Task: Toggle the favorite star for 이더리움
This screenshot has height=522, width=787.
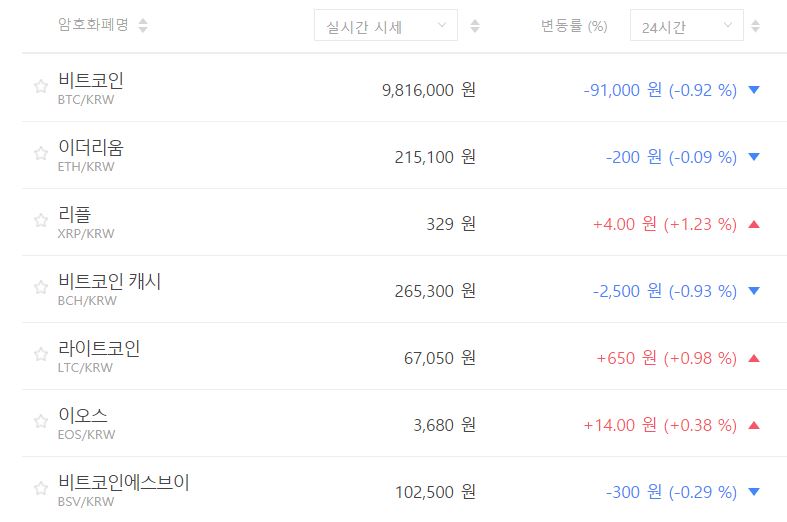Action: point(41,153)
